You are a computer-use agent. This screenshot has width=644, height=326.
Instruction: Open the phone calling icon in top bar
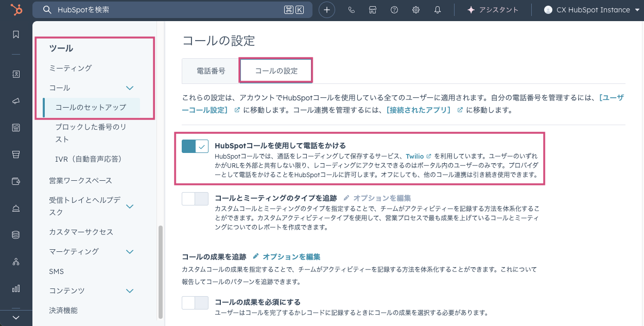tap(352, 10)
